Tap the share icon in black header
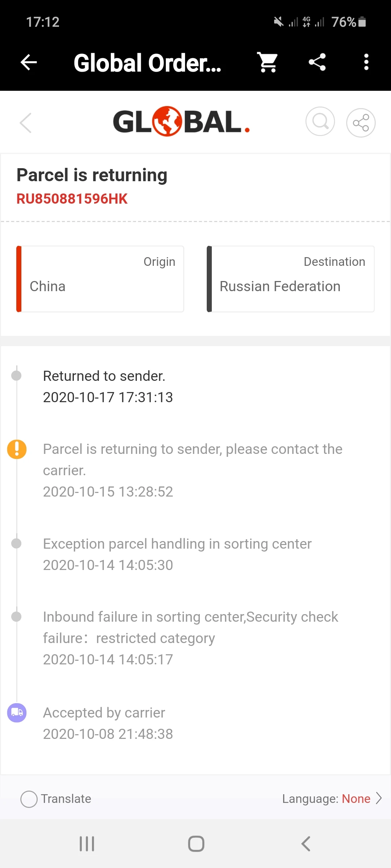The width and height of the screenshot is (391, 868). point(317,62)
